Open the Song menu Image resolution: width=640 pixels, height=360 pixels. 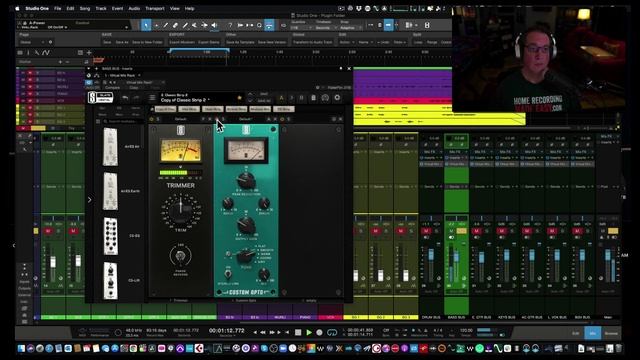[85, 8]
